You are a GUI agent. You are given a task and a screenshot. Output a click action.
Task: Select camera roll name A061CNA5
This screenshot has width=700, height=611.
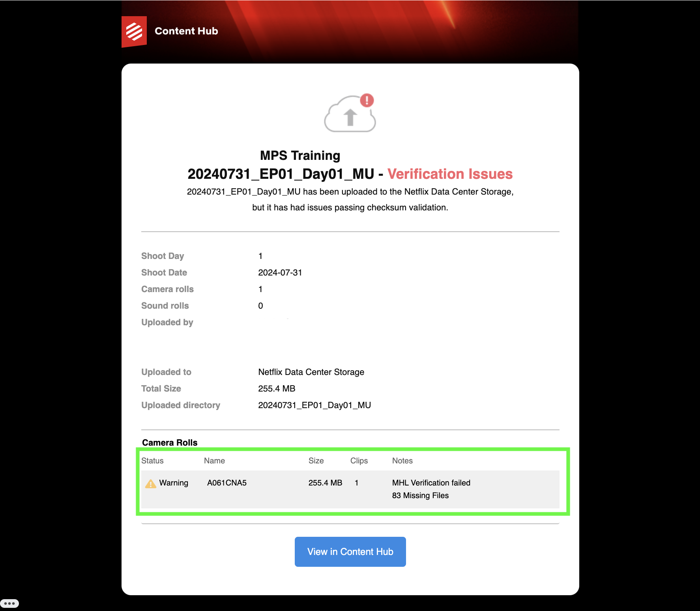click(x=227, y=483)
